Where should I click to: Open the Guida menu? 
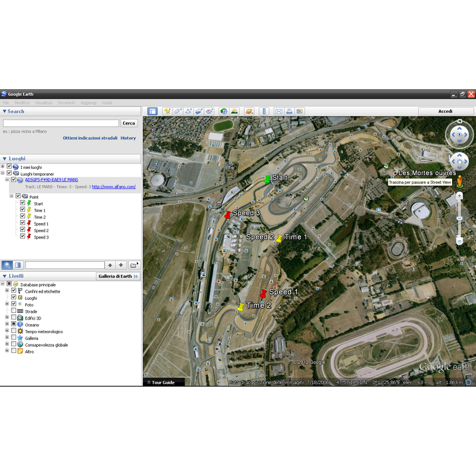(x=107, y=103)
